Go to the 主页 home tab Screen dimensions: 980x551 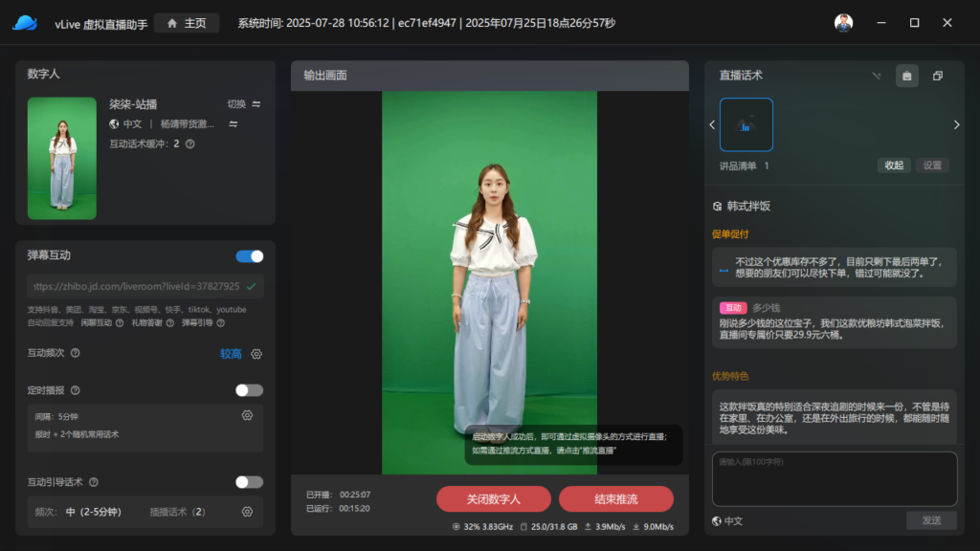pos(187,23)
